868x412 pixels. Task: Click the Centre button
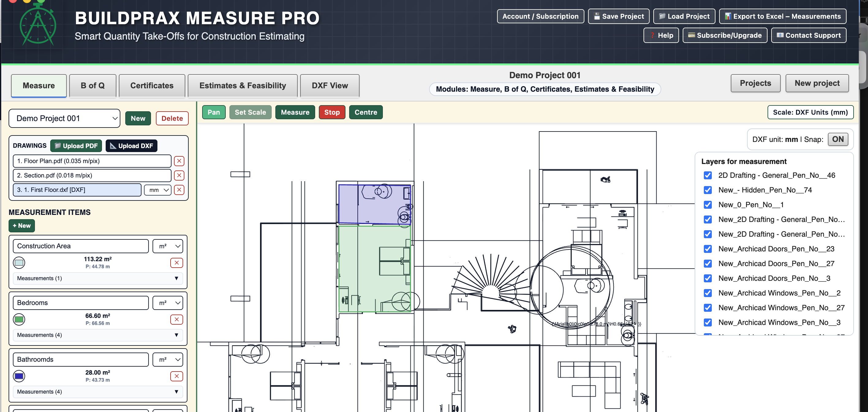(366, 112)
